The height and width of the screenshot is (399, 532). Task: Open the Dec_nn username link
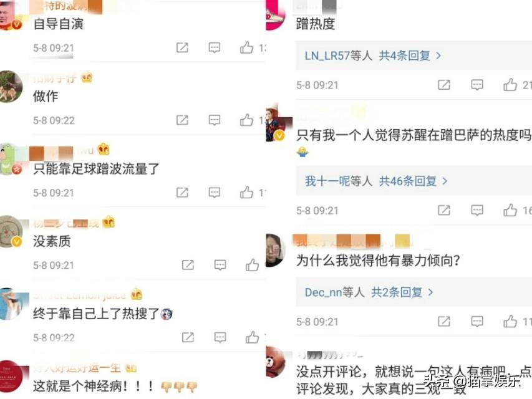(323, 292)
